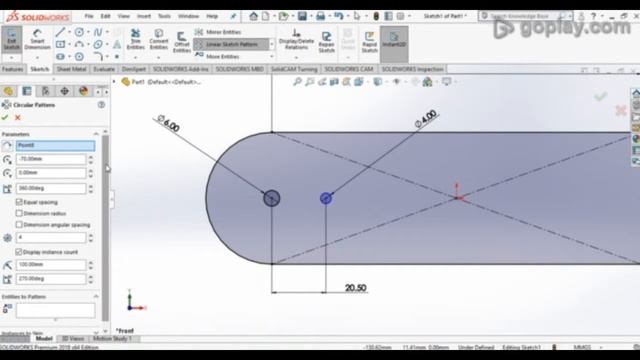Cancel Circular Pattern with red X
This screenshot has width=640, height=360.
click(18, 118)
